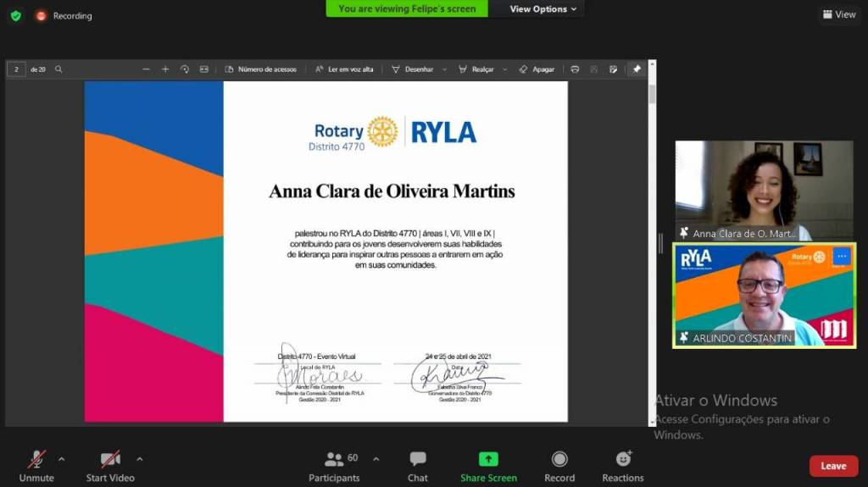Viewport: 868px width, 487px height.
Task: Leave the meeting
Action: click(832, 466)
